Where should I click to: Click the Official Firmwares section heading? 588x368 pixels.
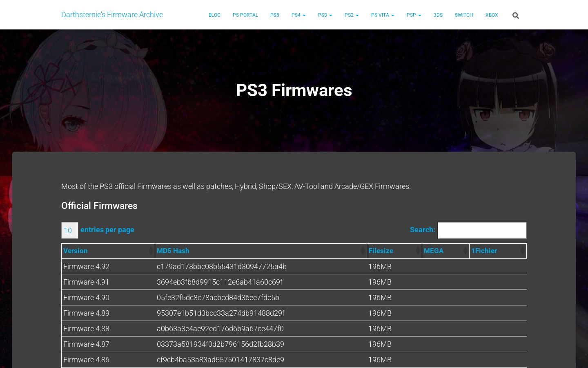(x=99, y=206)
